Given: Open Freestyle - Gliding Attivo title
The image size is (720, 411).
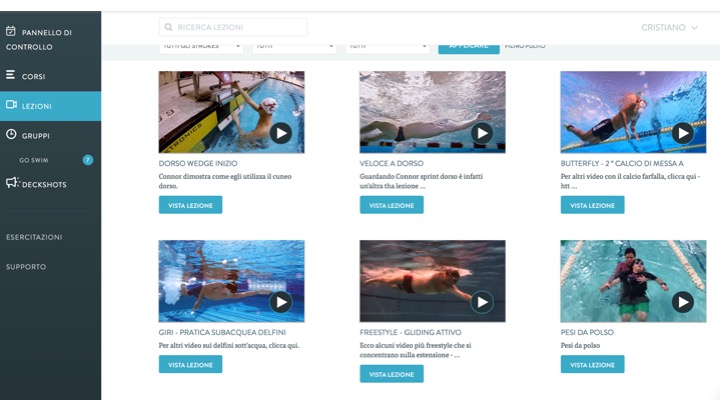Looking at the screenshot, I should [411, 332].
